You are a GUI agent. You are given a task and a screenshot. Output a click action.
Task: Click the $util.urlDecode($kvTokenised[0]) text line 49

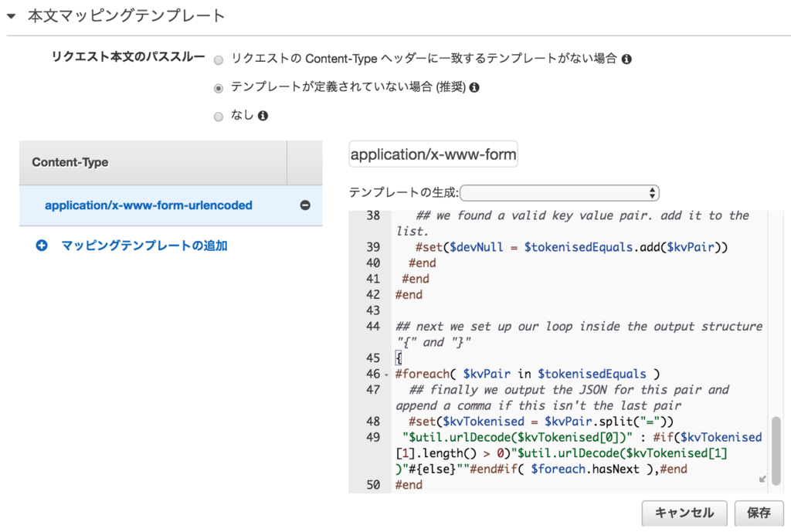point(517,437)
